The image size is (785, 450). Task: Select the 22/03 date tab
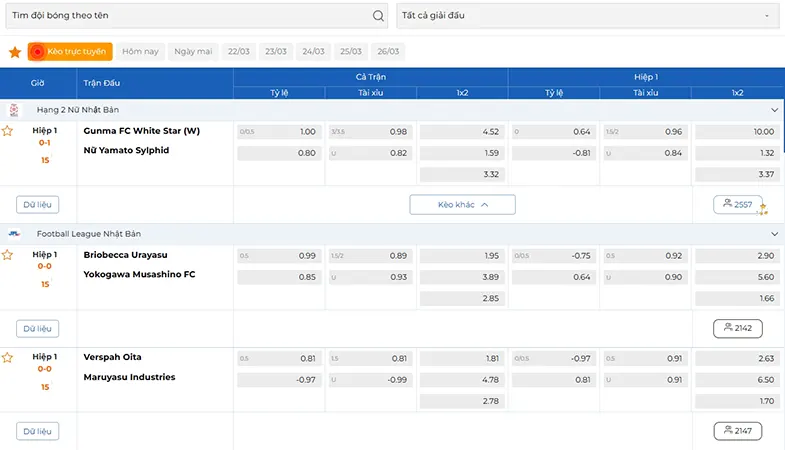click(x=239, y=52)
